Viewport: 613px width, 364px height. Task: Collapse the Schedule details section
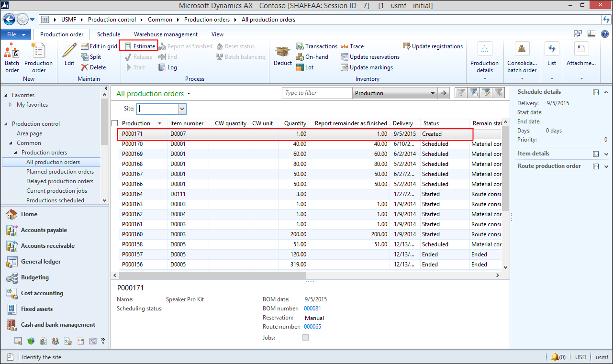coord(606,92)
